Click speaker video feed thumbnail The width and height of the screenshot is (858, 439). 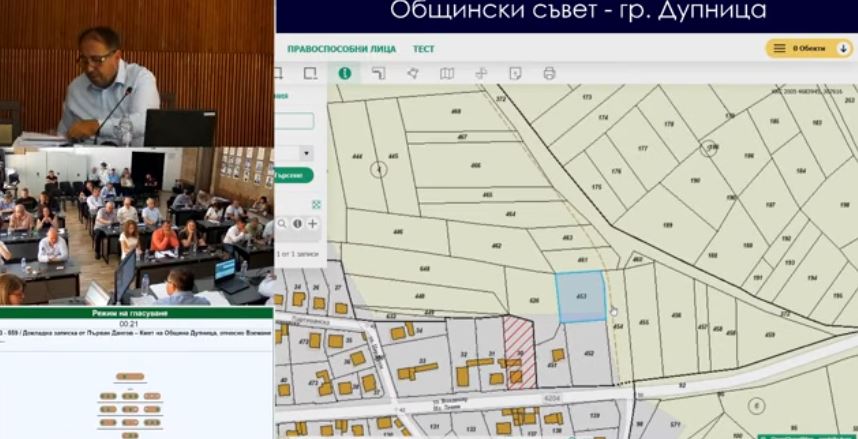pyautogui.click(x=137, y=73)
